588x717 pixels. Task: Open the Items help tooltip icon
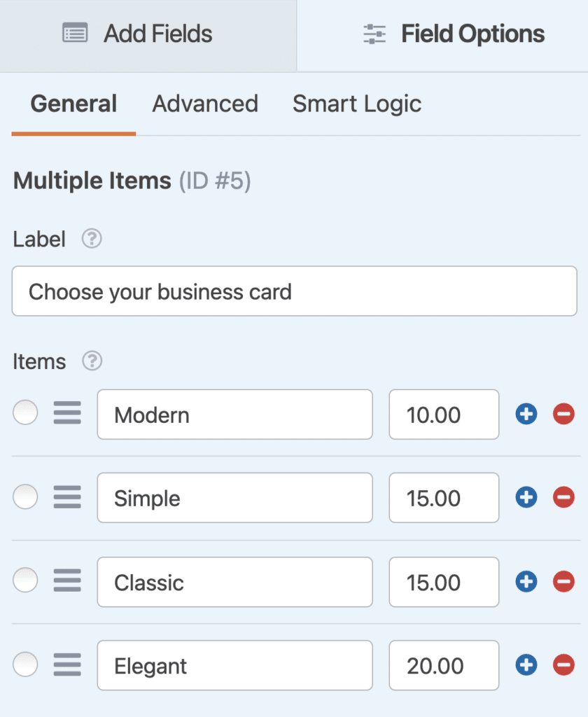tap(91, 362)
